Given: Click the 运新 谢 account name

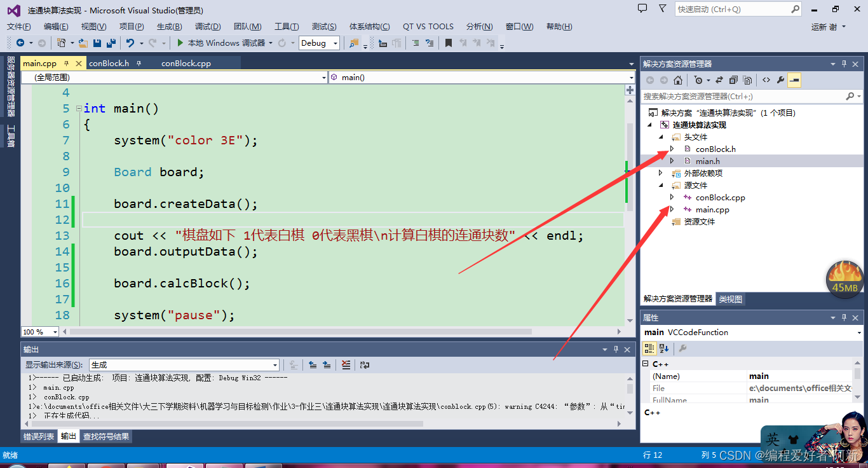Looking at the screenshot, I should coord(824,27).
